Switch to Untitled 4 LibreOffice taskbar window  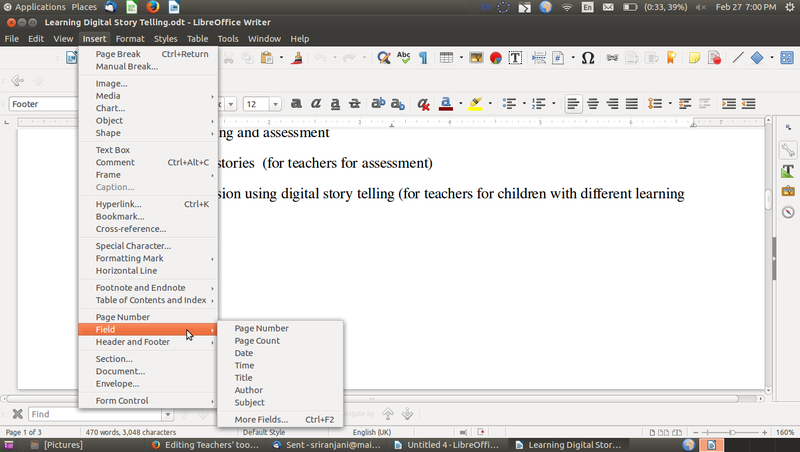coord(446,445)
